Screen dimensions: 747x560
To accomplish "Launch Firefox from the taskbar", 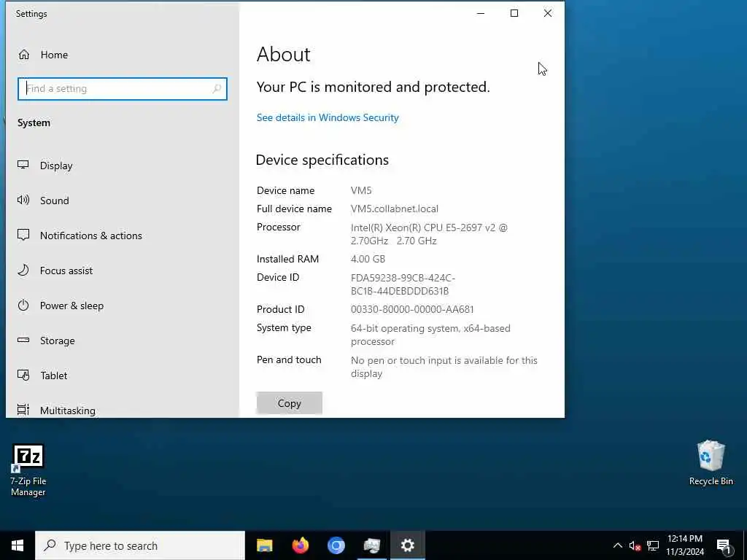I will [x=300, y=545].
